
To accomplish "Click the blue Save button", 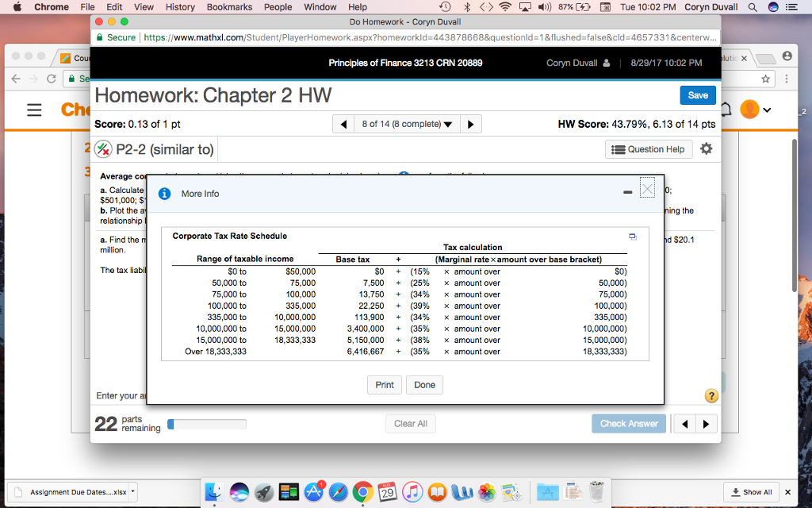I will click(x=698, y=95).
